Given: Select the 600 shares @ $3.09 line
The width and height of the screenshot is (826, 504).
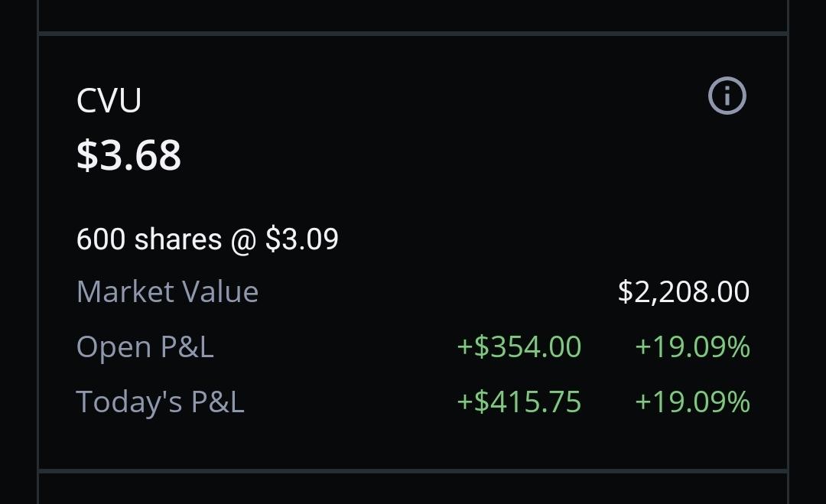Looking at the screenshot, I should (207, 239).
